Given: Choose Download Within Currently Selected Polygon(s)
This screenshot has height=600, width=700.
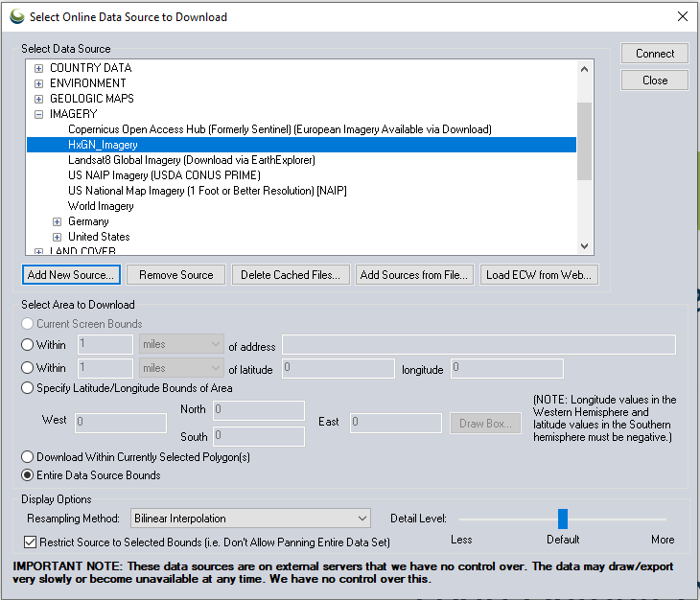Looking at the screenshot, I should pos(28,457).
